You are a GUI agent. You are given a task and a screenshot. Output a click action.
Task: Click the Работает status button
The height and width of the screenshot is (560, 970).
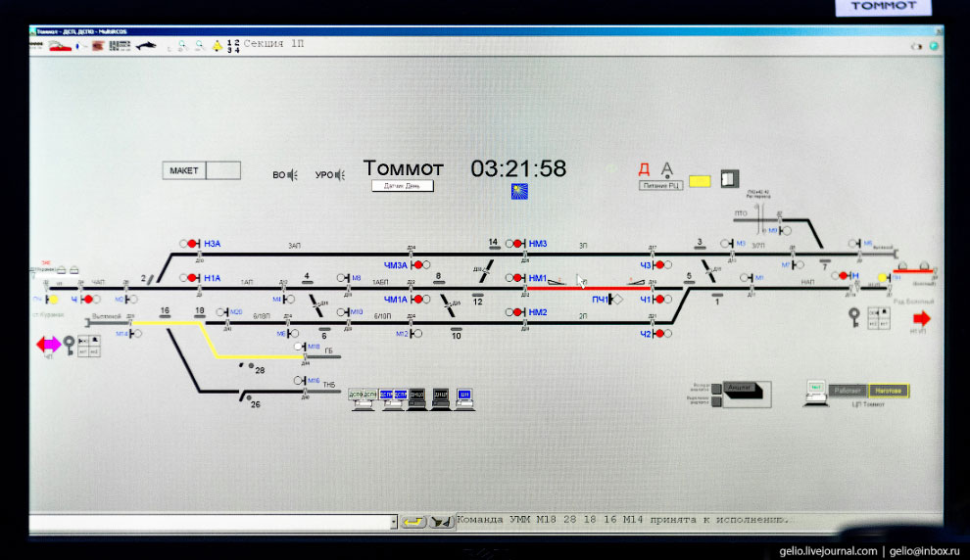(848, 391)
